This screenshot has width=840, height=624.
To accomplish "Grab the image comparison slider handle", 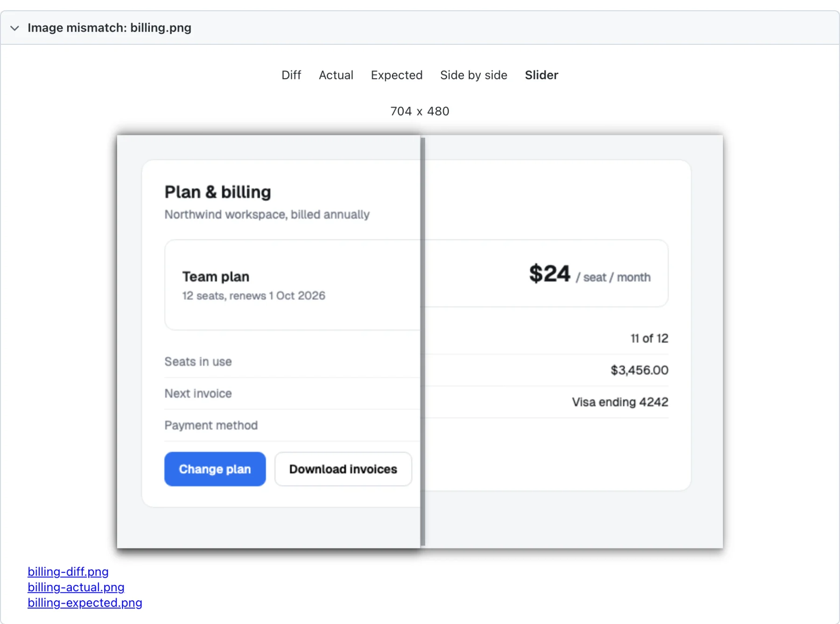I will pyautogui.click(x=423, y=341).
